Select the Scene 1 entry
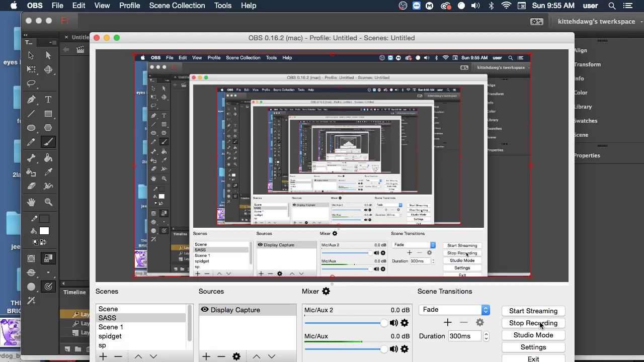 coord(141,327)
